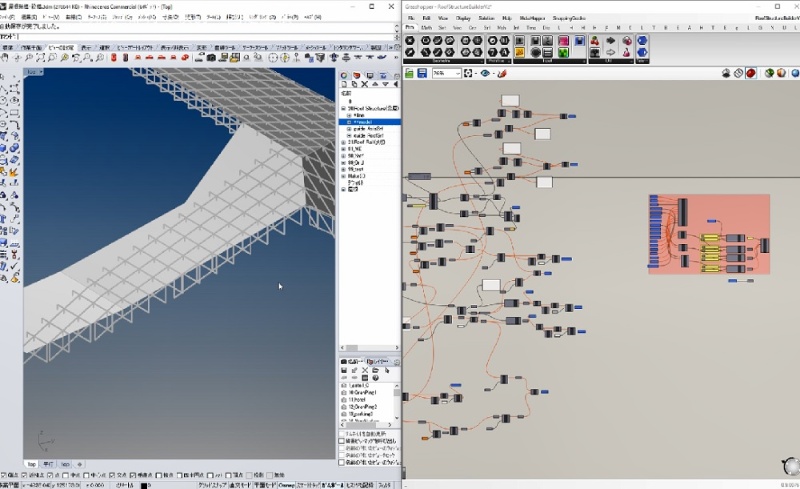Toggle the Osnap button in status bar

coord(284,484)
